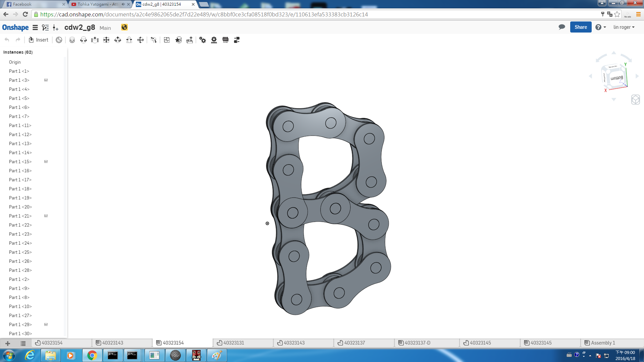Switch to the Assembly 1 tab
This screenshot has width=644, height=362.
pos(600,343)
